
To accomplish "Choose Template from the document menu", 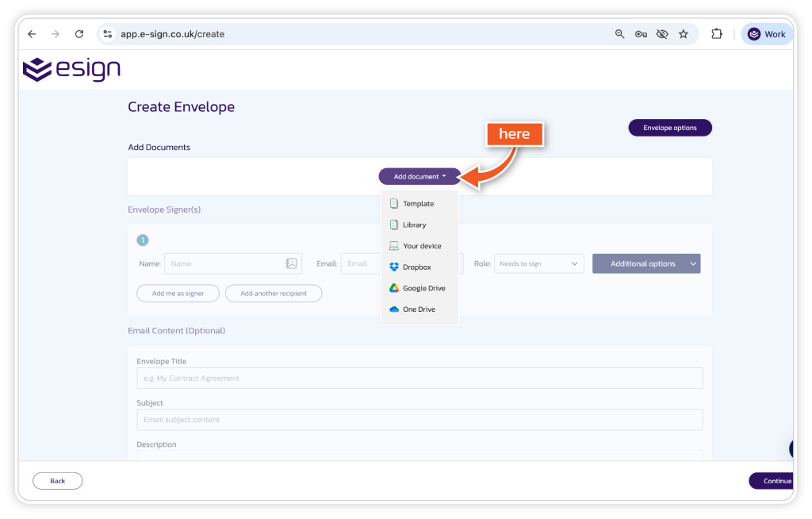I will [x=418, y=204].
